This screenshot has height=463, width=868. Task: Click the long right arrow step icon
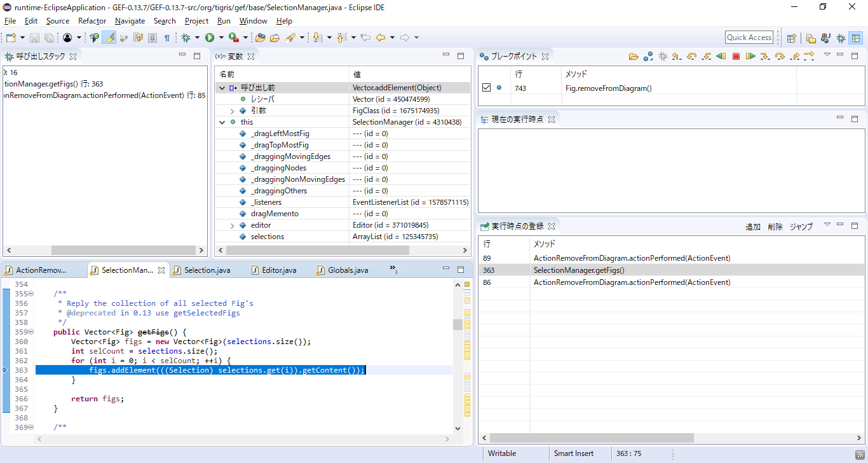coord(809,55)
